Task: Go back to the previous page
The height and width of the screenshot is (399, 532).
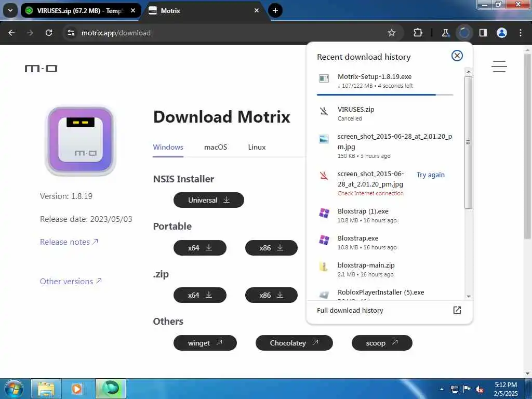Action: 11,33
